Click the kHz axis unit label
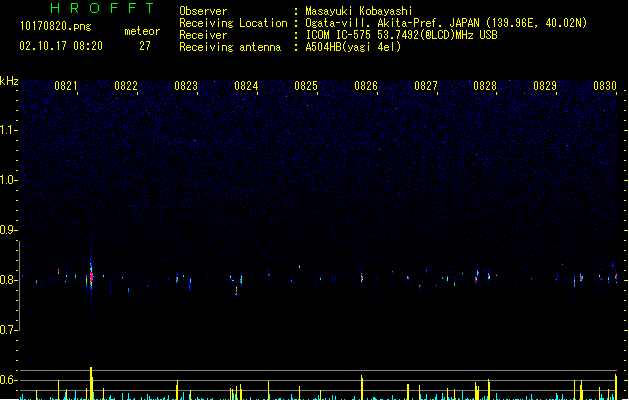The image size is (629, 400). 9,81
